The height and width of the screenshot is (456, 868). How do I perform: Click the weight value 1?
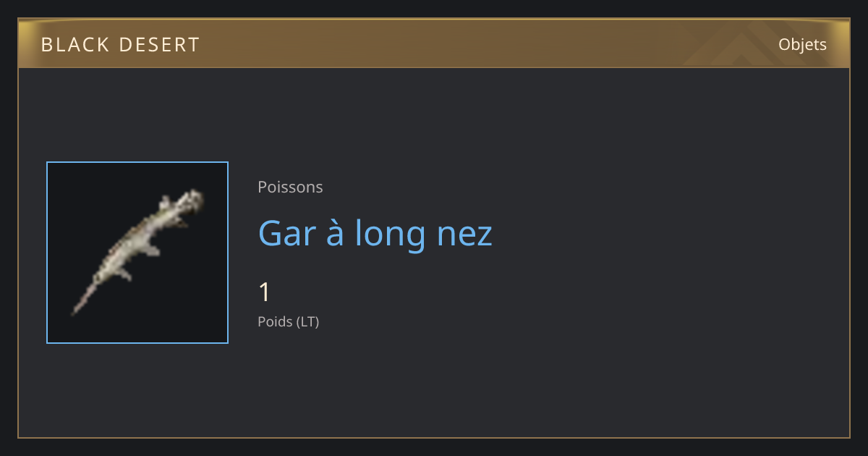264,292
